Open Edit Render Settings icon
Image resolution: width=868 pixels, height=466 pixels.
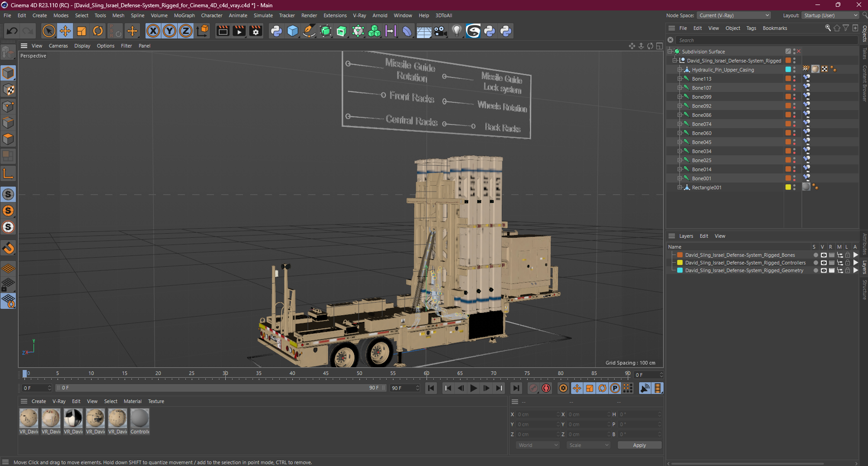256,31
